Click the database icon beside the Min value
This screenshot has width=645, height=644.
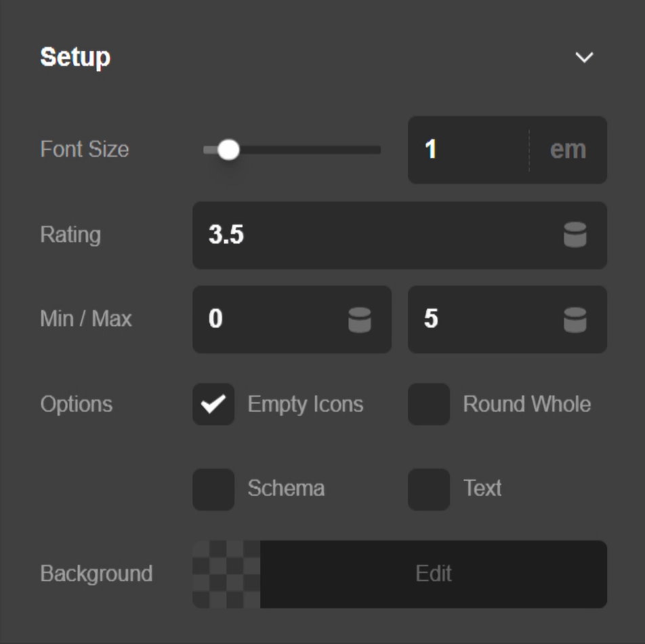coord(361,319)
